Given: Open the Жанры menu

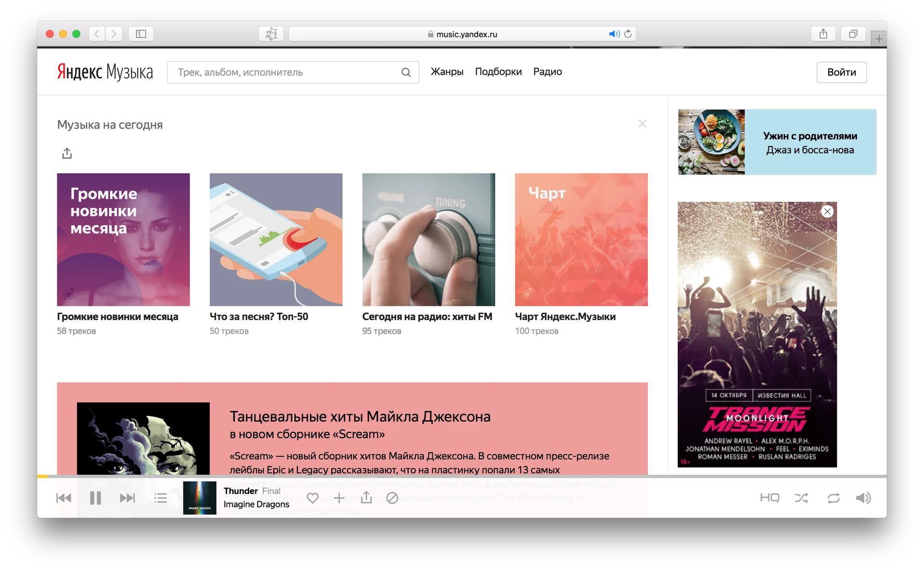Looking at the screenshot, I should [447, 72].
